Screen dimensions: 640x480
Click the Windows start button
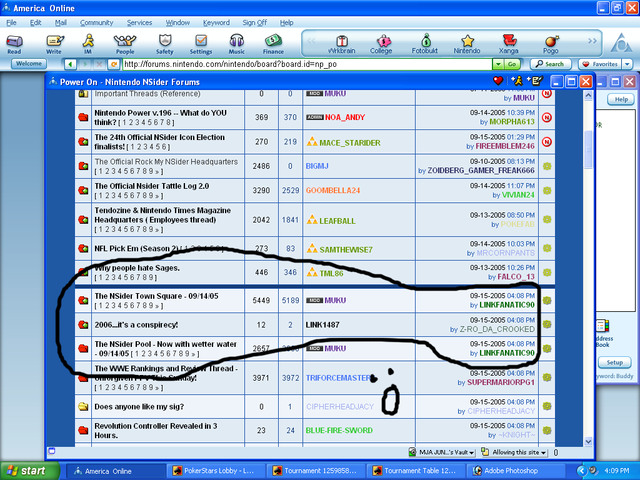29,471
